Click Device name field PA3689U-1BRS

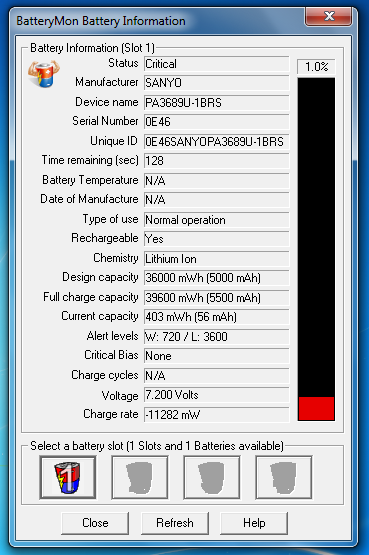217,103
